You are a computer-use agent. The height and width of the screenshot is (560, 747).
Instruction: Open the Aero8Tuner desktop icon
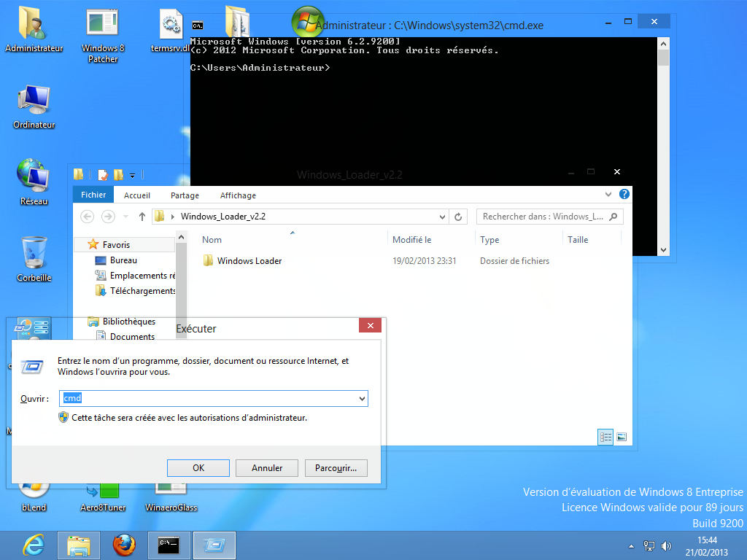pyautogui.click(x=102, y=499)
